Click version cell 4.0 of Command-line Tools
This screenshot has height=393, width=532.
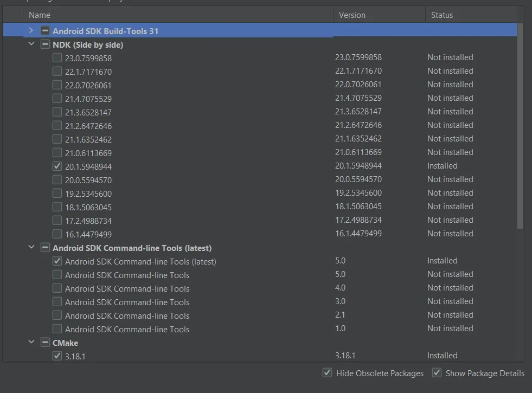(341, 288)
